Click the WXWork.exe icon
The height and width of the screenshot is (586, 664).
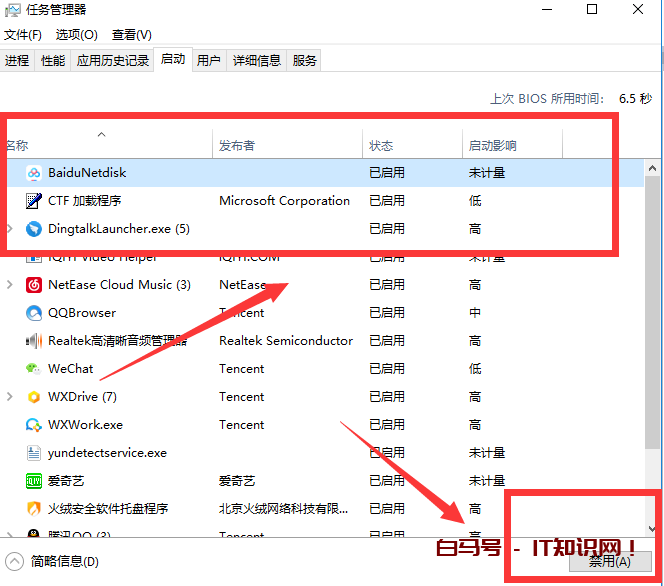[x=34, y=425]
